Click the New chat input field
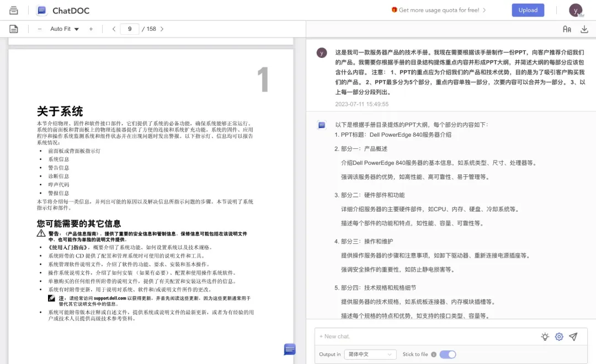Image resolution: width=596 pixels, height=364 pixels. tap(425, 336)
